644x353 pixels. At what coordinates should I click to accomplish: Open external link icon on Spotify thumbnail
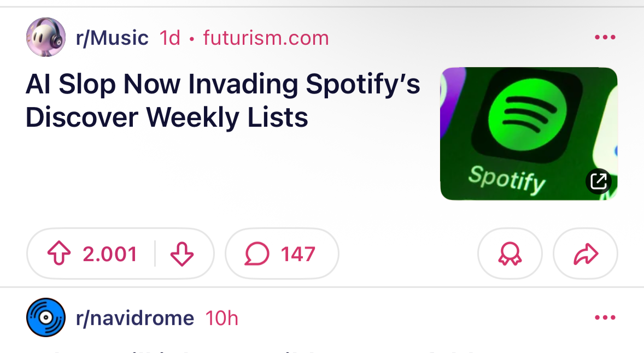[x=599, y=181]
